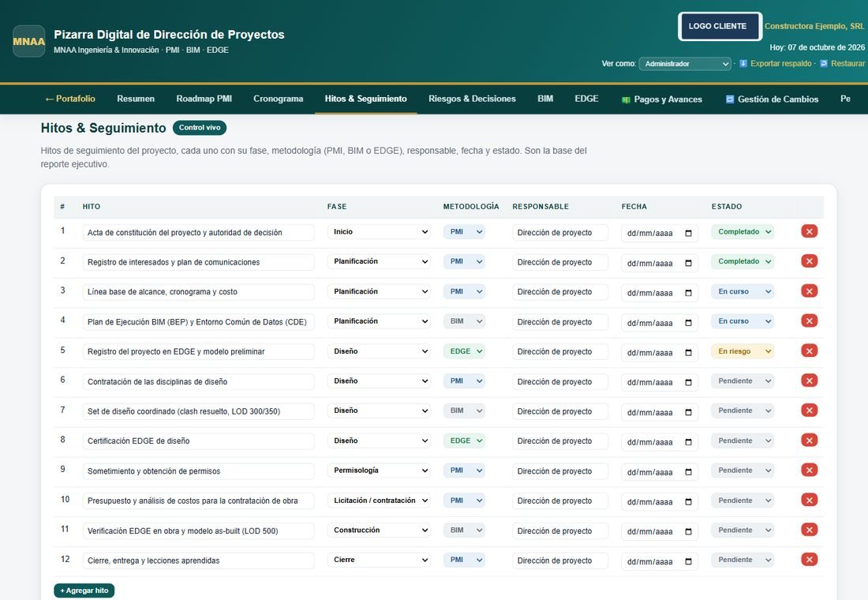
Task: Open Estado Pendiente dropdown for hito 12
Action: coord(743,560)
